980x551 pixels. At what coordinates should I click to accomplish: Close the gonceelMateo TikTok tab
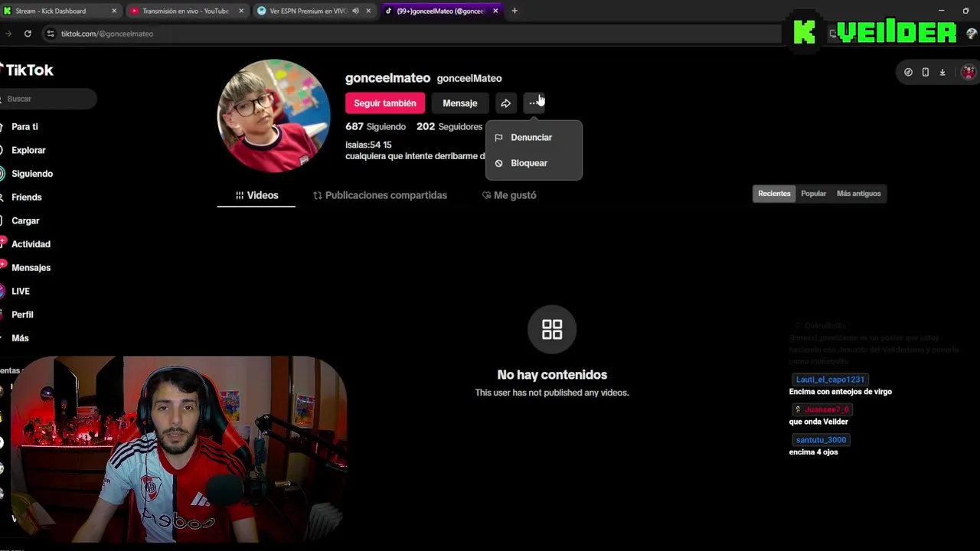(495, 11)
